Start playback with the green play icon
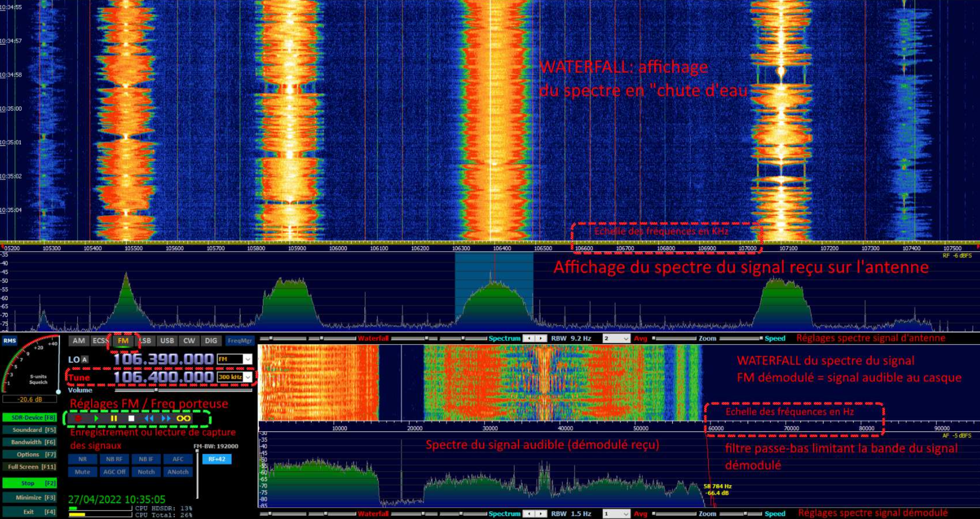Image resolution: width=980 pixels, height=519 pixels. [96, 418]
